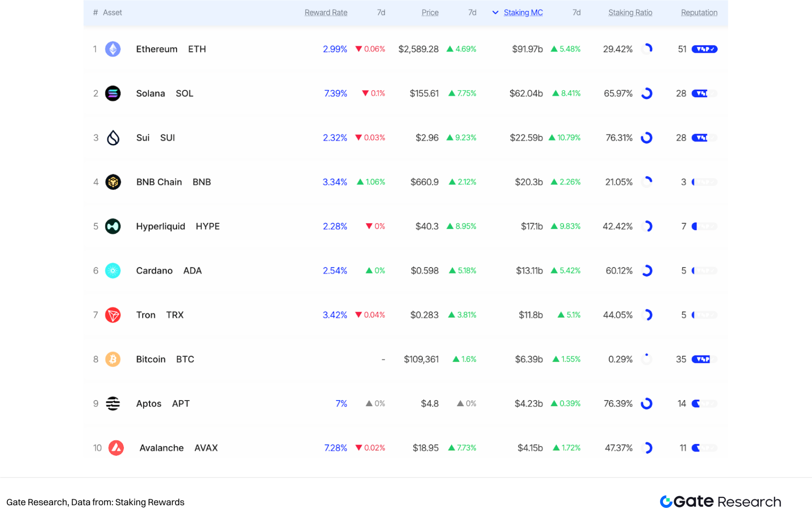Click the Asset column header
Screen dimensions: 812x508
pos(112,13)
